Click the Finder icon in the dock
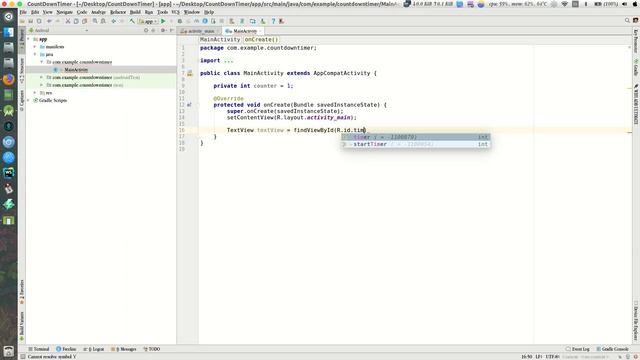Viewport: 640px width, 360px height. (x=9, y=32)
